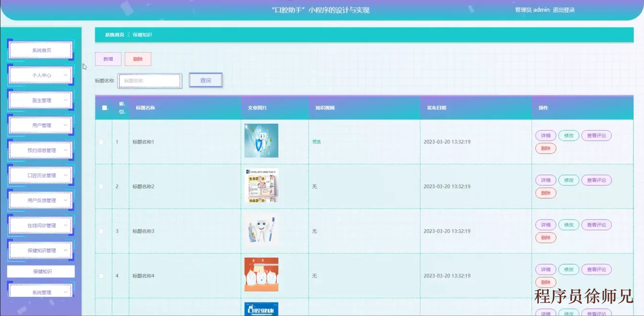
Task: Click 查看评论 for 标题名称3
Action: click(x=596, y=225)
